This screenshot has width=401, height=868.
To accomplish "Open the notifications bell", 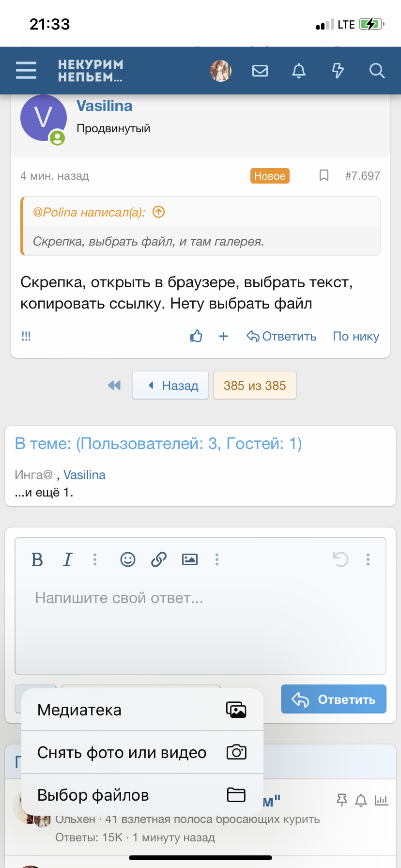I will click(x=299, y=71).
